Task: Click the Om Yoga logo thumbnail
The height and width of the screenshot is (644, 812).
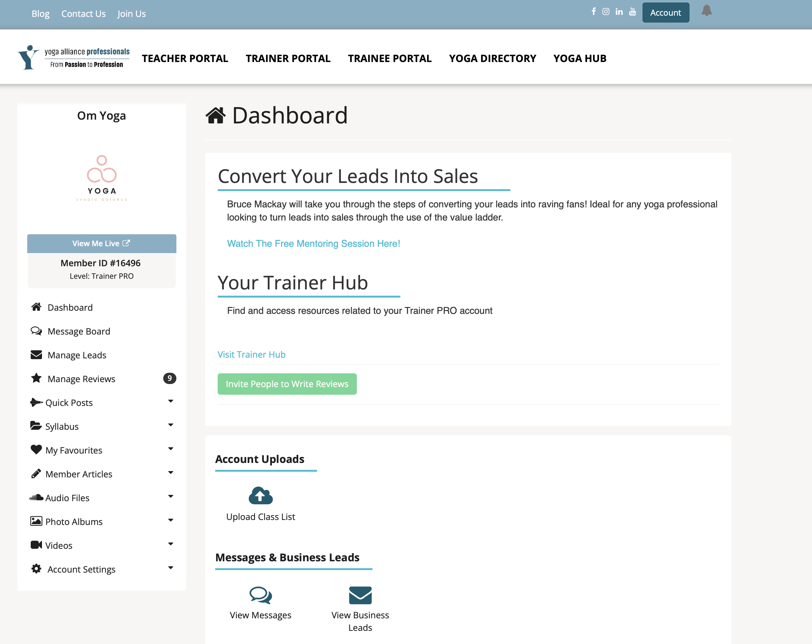Action: (x=101, y=179)
